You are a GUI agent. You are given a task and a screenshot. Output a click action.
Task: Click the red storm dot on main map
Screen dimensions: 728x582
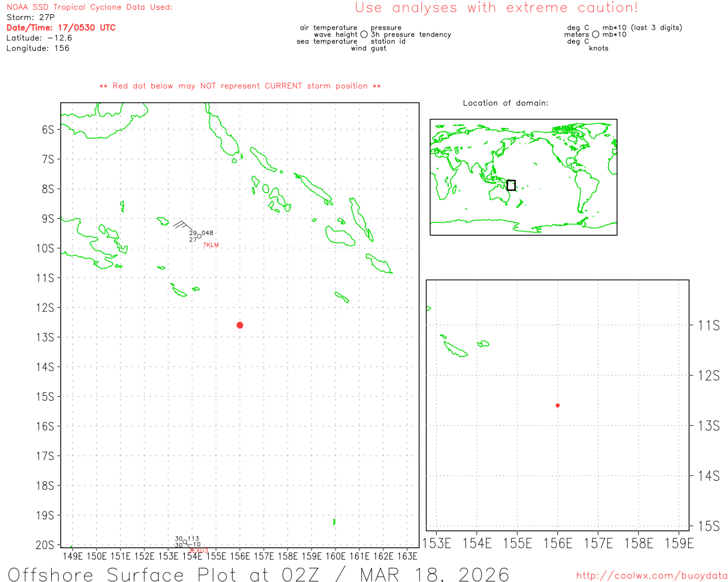[x=240, y=325]
